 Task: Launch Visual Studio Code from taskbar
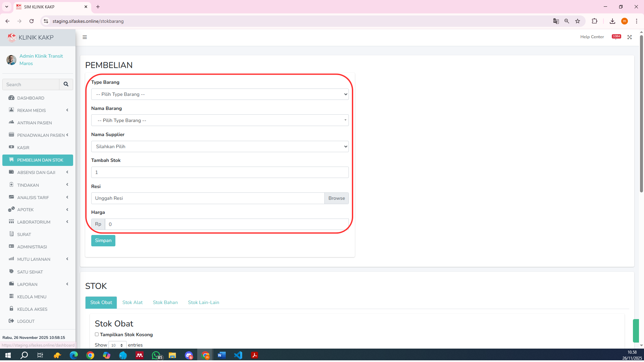(x=238, y=355)
